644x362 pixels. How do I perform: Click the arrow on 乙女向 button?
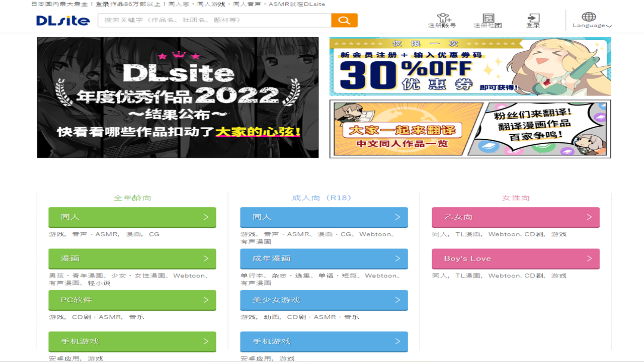589,217
